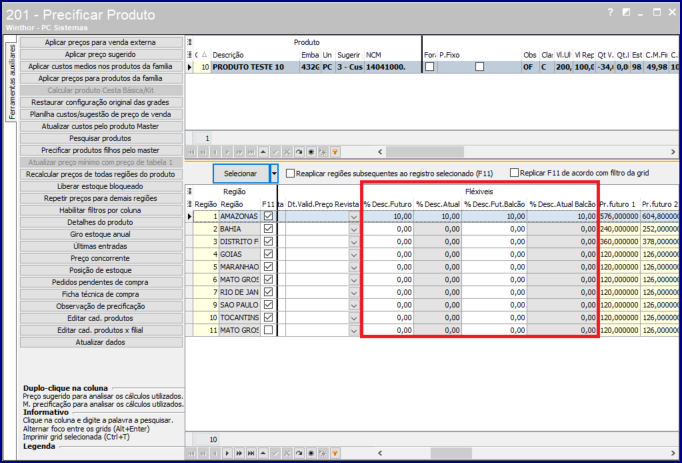
Task: Open Dt.Valid.Preço Revista dropdown for AMAZONAS
Action: click(x=354, y=216)
